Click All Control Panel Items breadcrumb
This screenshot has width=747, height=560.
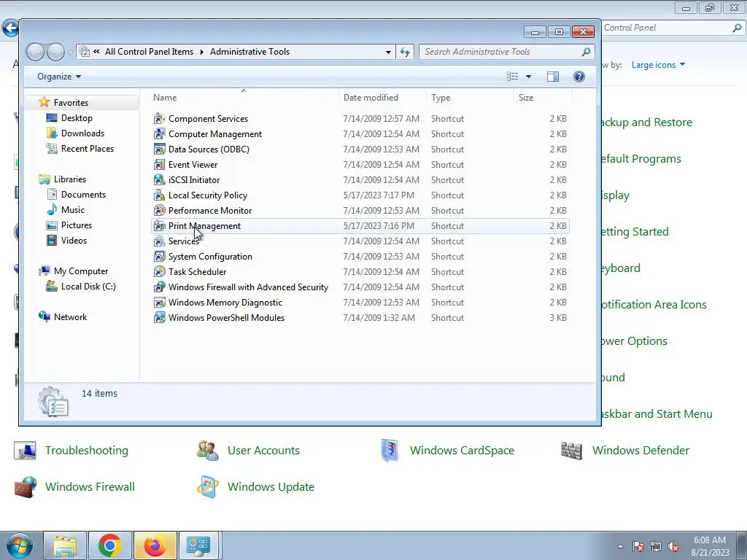149,52
